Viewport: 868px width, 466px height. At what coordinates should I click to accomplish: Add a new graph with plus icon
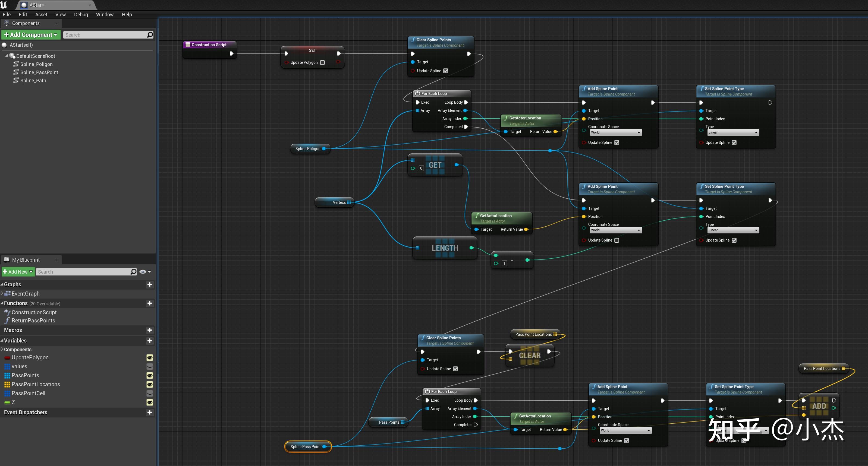point(150,284)
